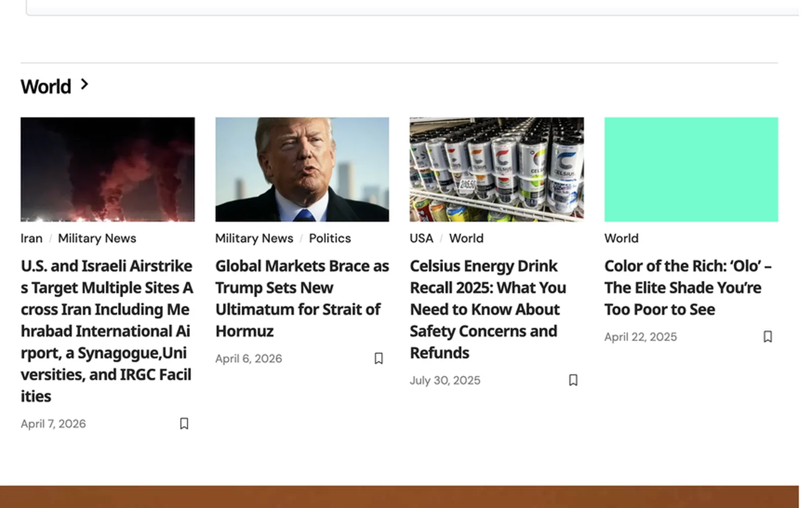812x508 pixels.
Task: Click the April 6, 2026 date
Action: pos(249,359)
